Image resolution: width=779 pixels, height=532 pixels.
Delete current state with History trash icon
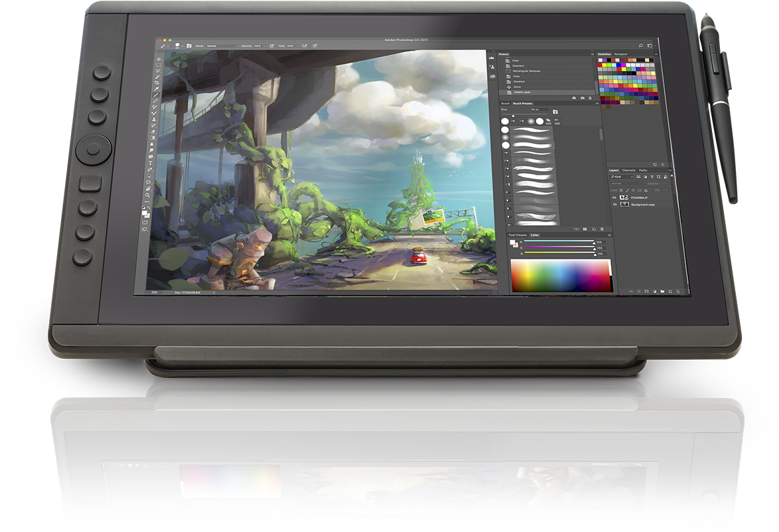591,98
